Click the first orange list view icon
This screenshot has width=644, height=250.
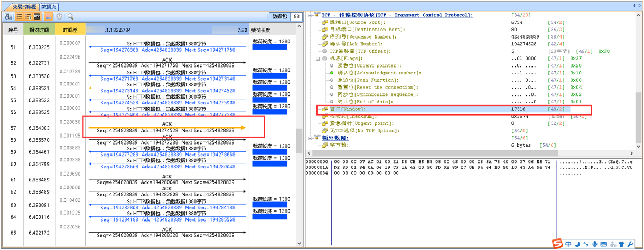[x=18, y=17]
